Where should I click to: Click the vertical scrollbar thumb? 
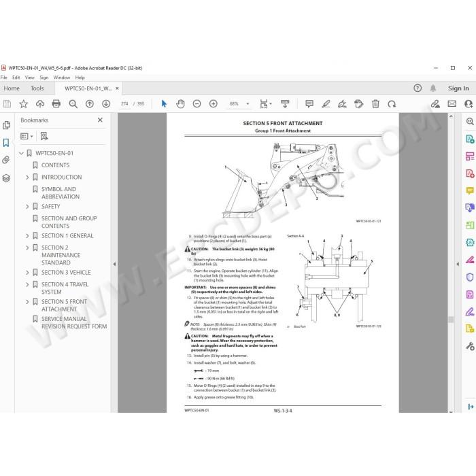click(x=451, y=320)
